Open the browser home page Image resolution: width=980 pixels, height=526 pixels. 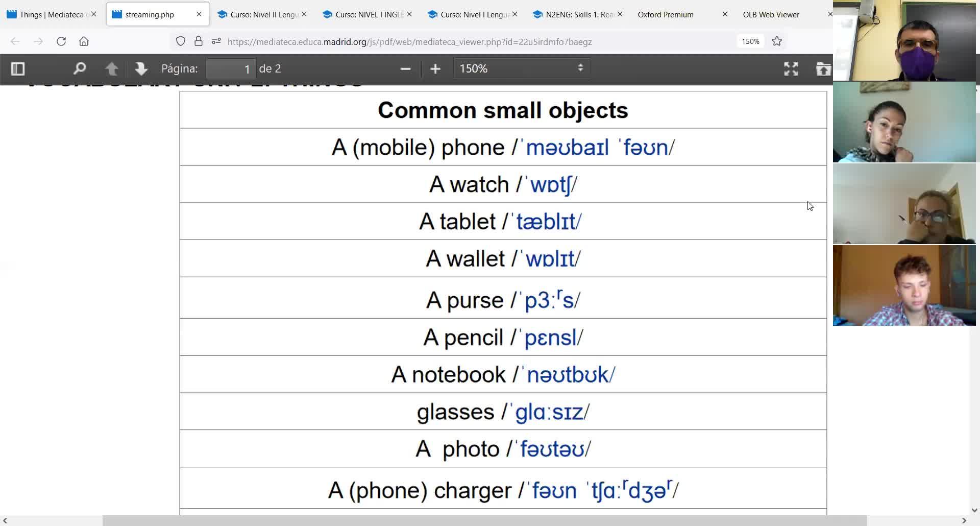84,41
